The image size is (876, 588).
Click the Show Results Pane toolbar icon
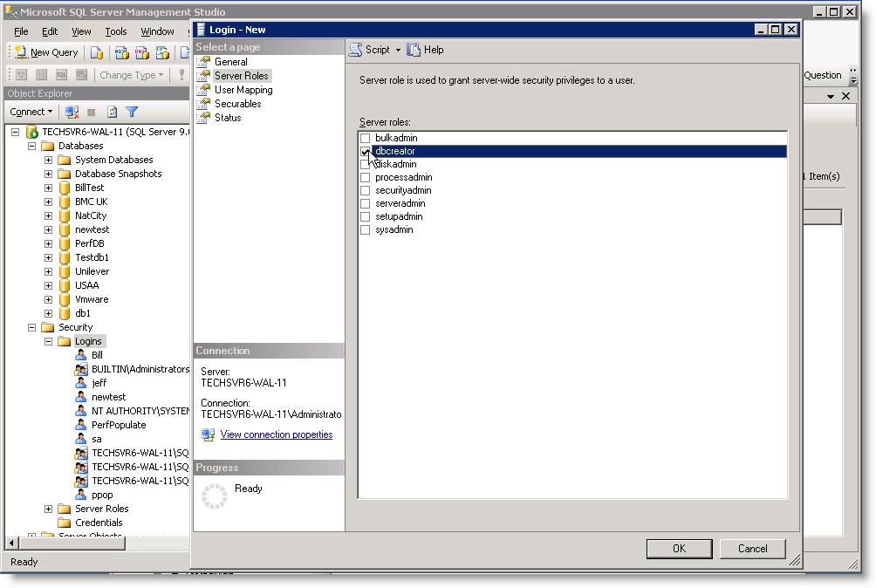pos(81,75)
